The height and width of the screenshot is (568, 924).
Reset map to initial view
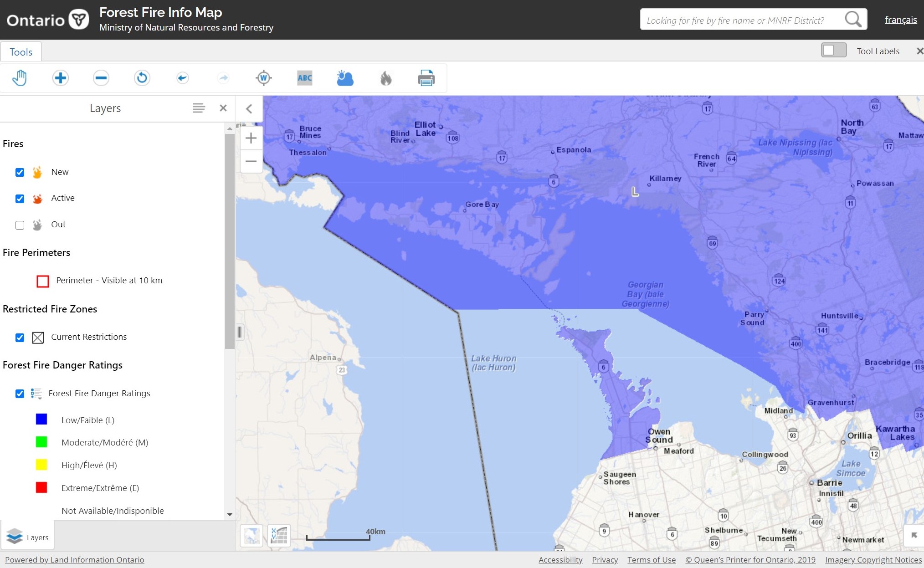click(x=142, y=78)
